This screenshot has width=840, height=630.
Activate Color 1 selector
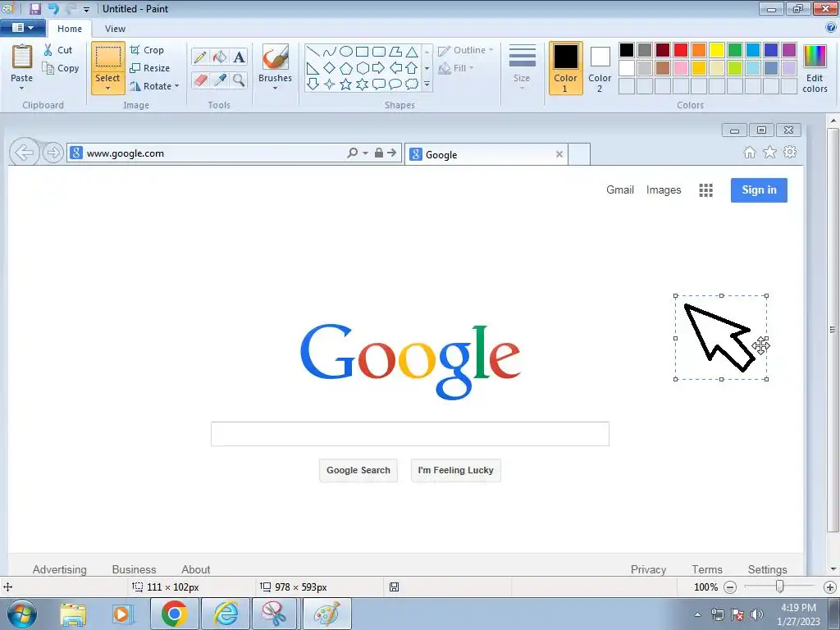pos(565,68)
